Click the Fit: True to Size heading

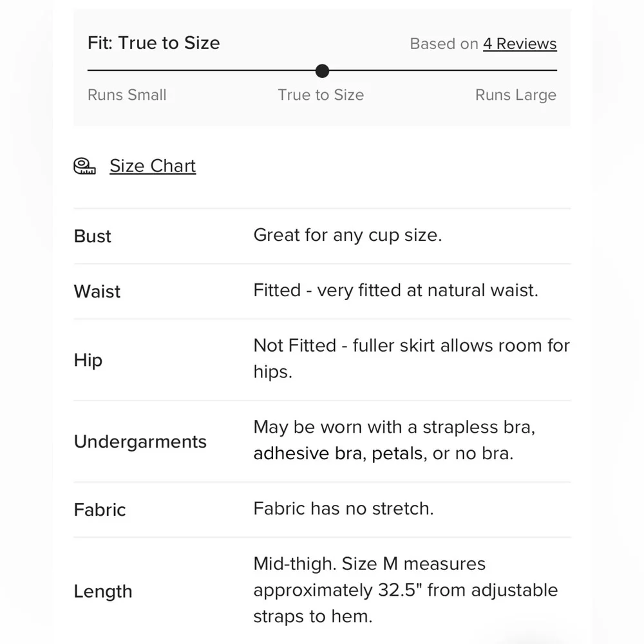point(154,43)
